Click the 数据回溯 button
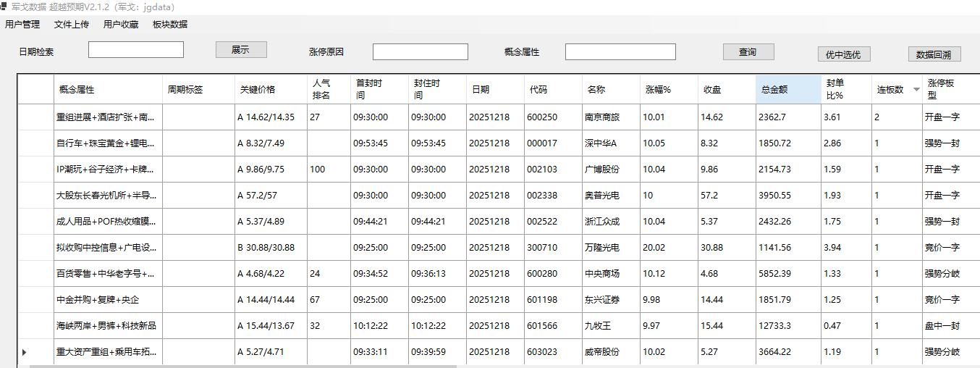The width and height of the screenshot is (980, 368). (934, 54)
